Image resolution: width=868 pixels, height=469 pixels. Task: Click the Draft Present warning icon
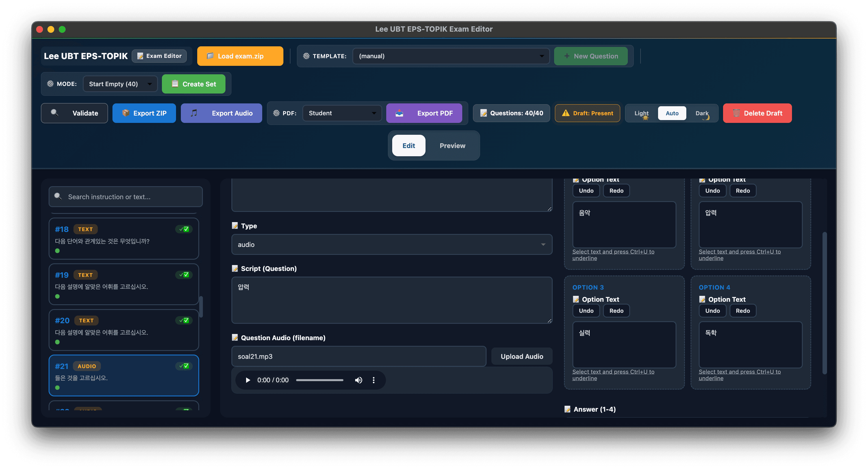[566, 113]
